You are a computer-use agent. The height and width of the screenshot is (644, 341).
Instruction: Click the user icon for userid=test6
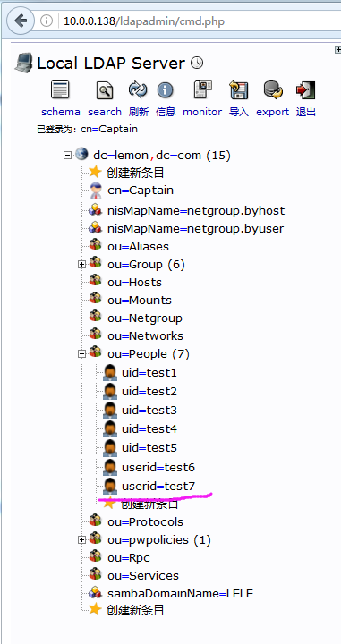110,467
